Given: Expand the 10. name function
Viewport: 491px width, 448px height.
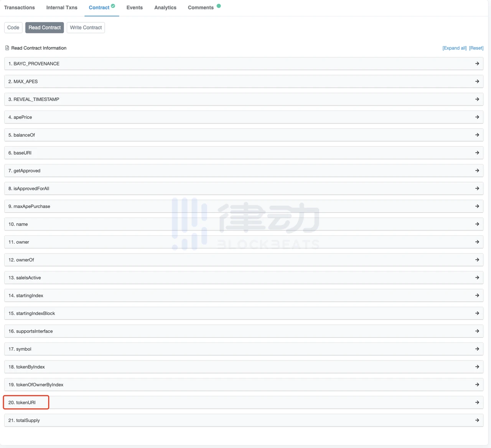Looking at the screenshot, I should tap(244, 224).
